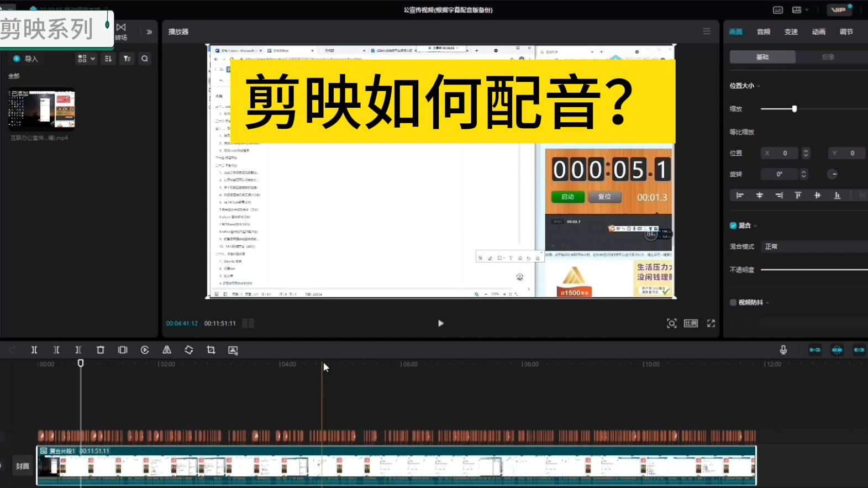Click the freeze frame icon in timeline toolbar

tap(123, 350)
